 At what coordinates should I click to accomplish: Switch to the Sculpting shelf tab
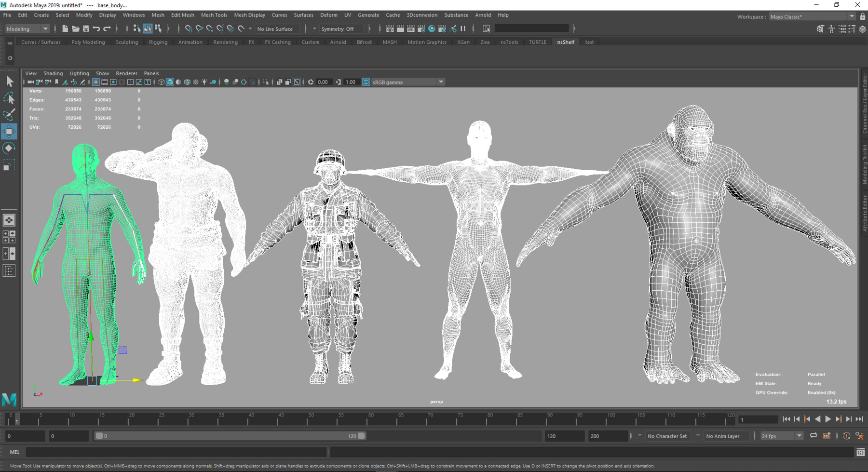tap(126, 42)
